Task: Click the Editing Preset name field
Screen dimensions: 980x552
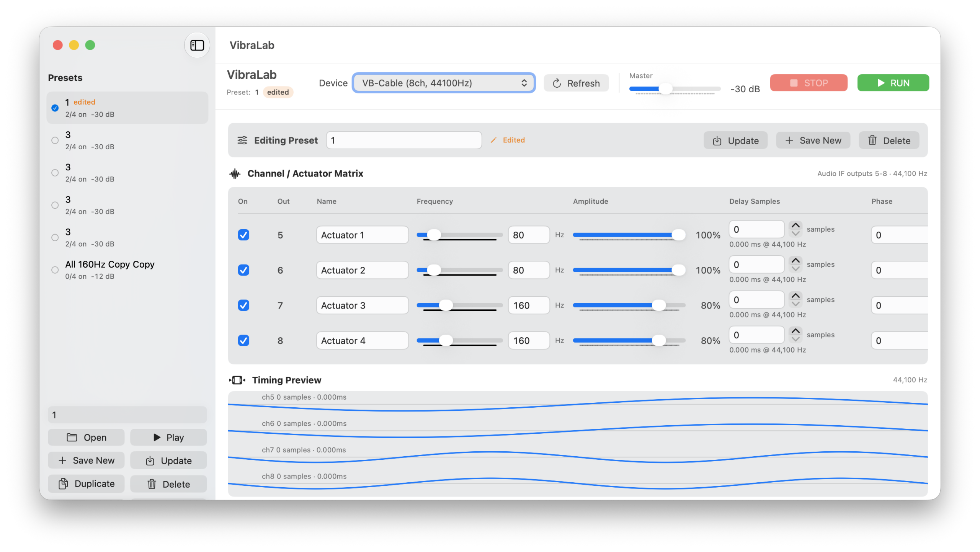Action: coord(403,140)
